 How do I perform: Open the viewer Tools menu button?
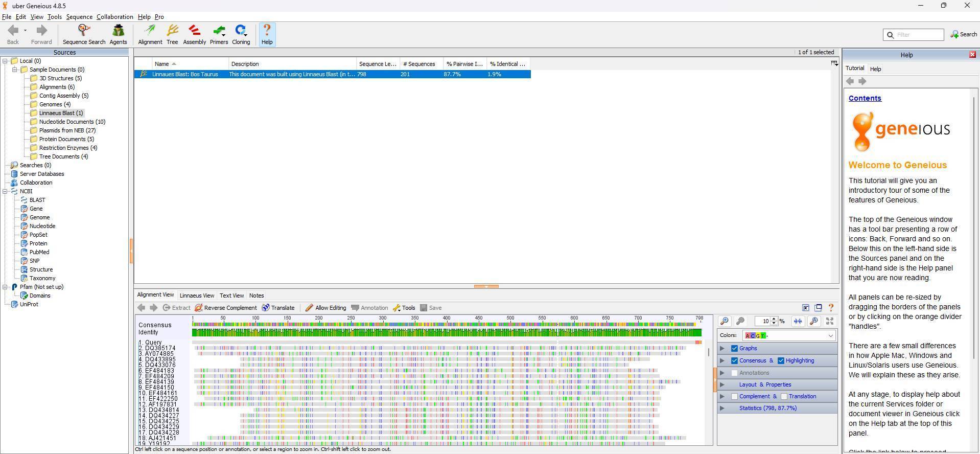[404, 308]
